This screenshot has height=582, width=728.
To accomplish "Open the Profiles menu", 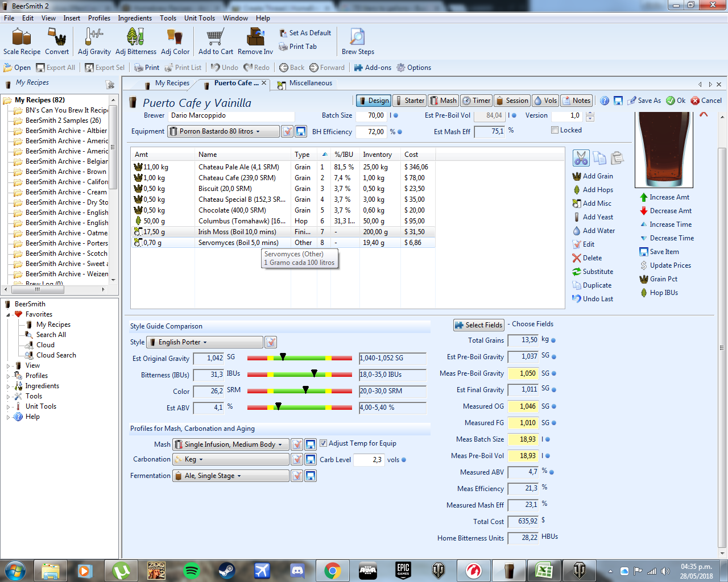I will pos(99,18).
